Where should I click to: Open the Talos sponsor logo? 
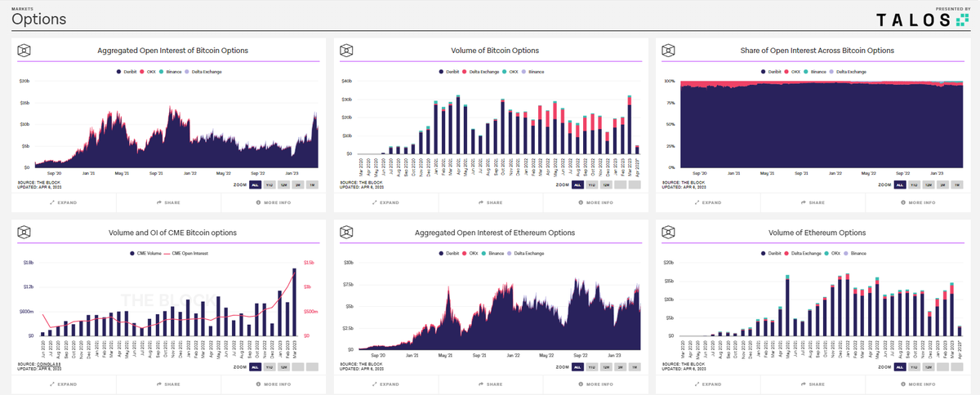[x=924, y=20]
